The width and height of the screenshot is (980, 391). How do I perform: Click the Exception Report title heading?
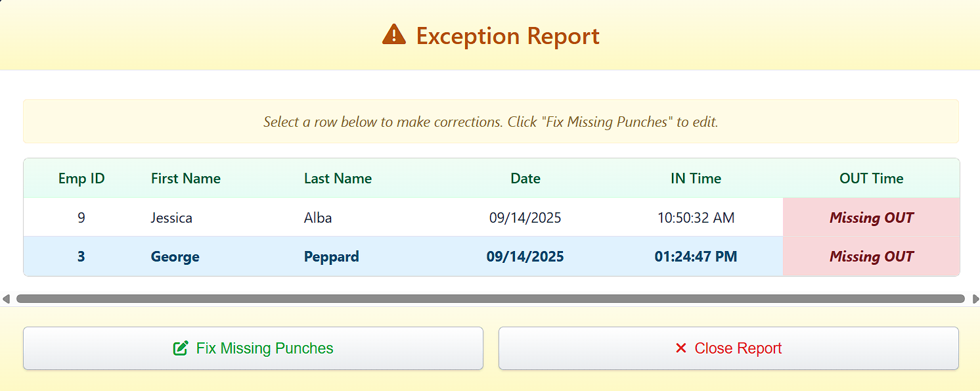click(x=507, y=36)
